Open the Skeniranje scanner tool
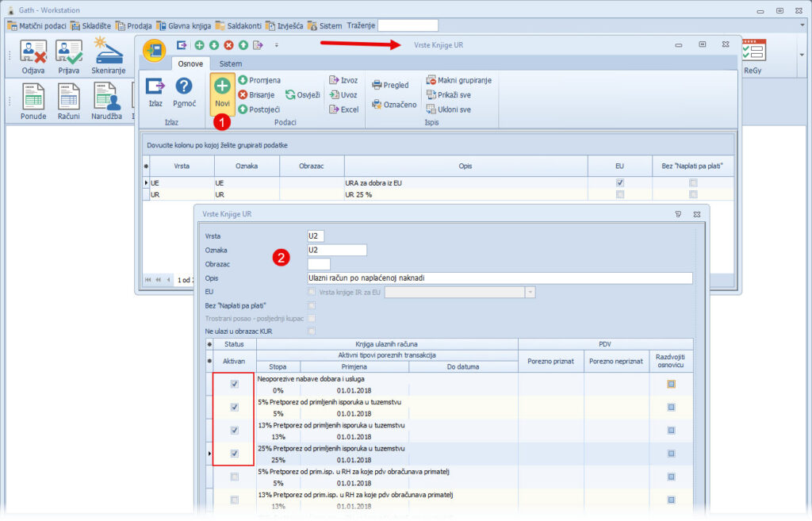Viewport: 812px width, 521px height. (x=106, y=56)
